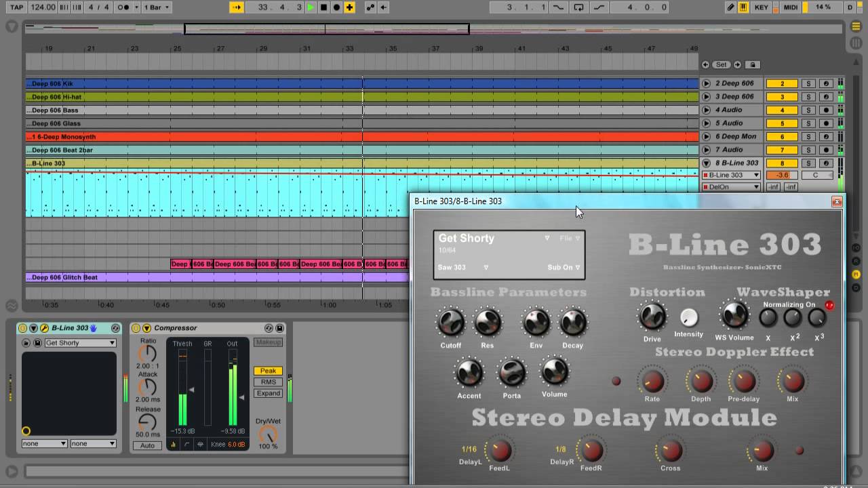Select Expand mode in Compressor
The image size is (868, 488).
[268, 393]
